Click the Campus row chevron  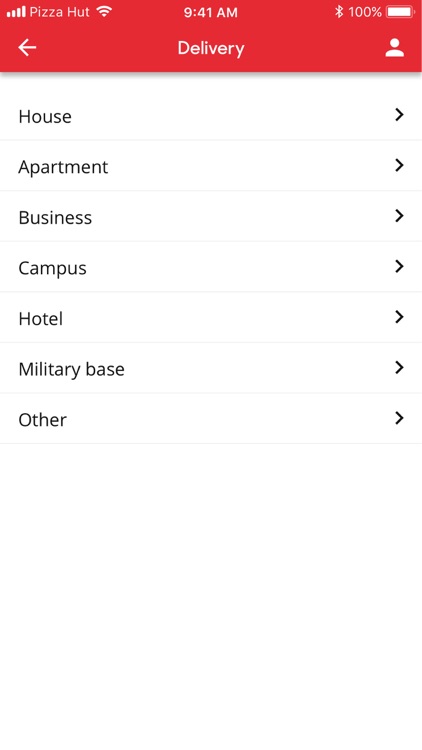399,266
